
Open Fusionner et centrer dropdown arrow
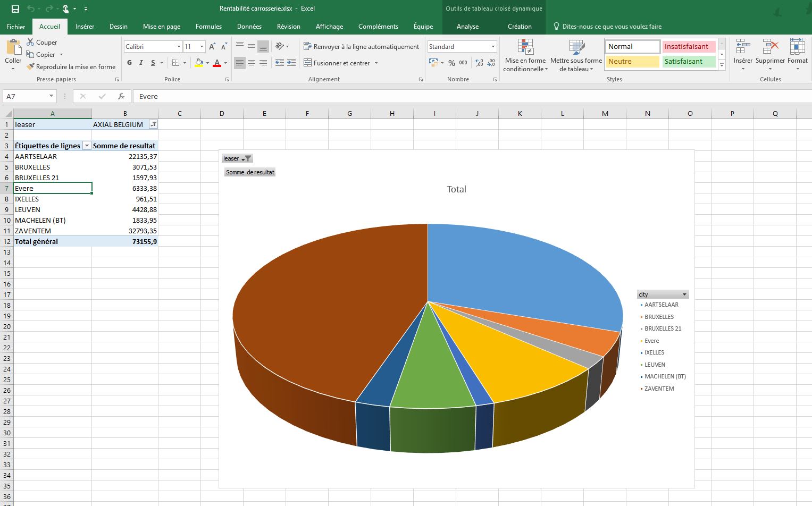[x=376, y=63]
